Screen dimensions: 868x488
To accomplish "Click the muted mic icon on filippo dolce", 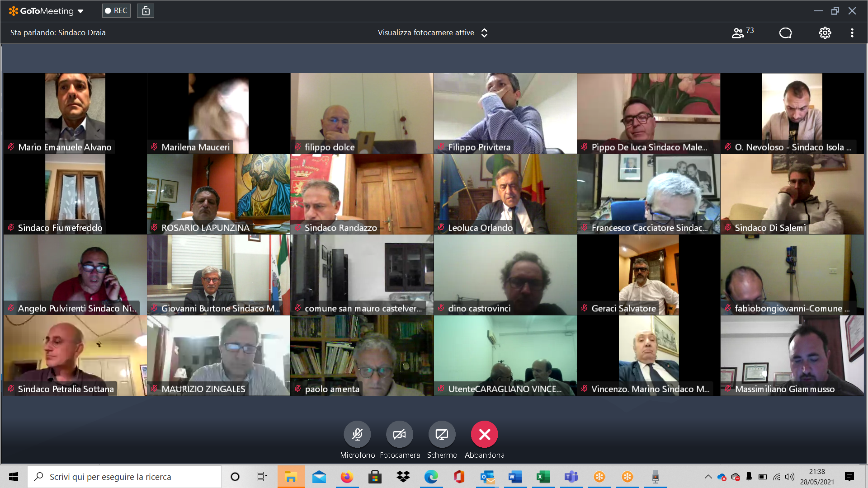I will point(297,147).
